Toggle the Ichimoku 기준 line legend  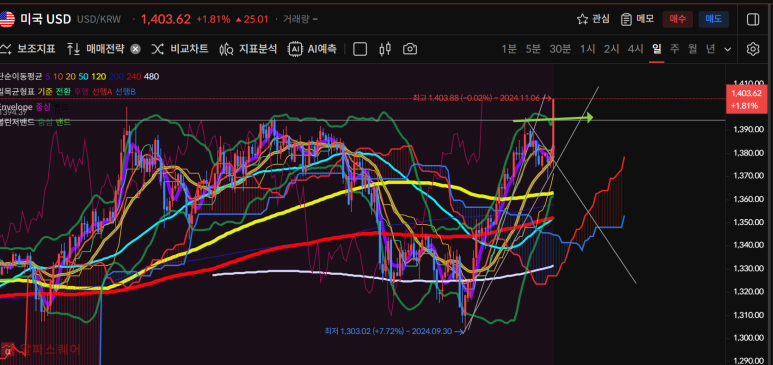coord(45,92)
